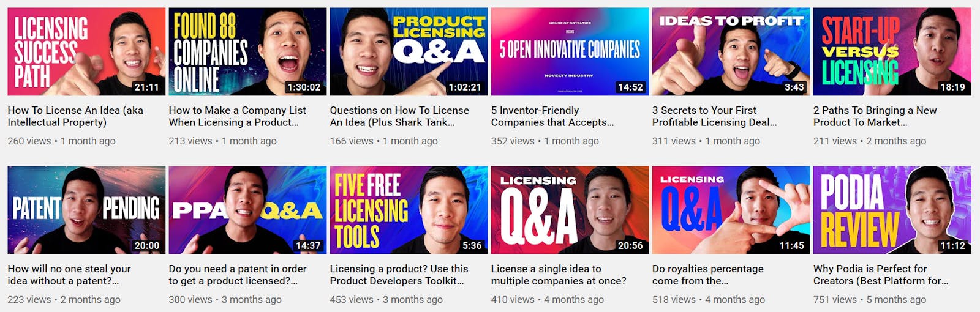The width and height of the screenshot is (980, 312).
Task: Select the Five Free Licensing Tools thumbnail
Action: pyautogui.click(x=409, y=210)
